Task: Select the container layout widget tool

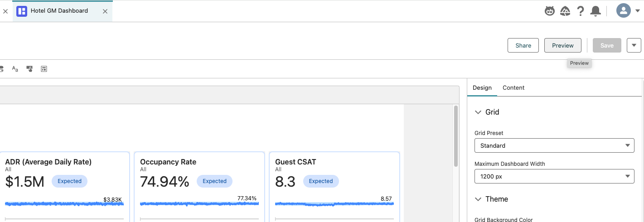Action: pyautogui.click(x=44, y=69)
